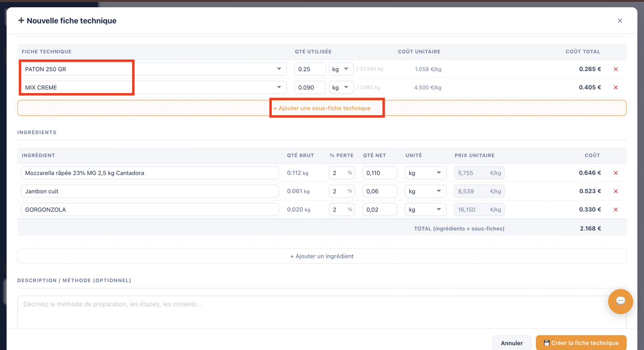Screen dimensions: 644x350
Task: Focus the description method text area
Action: tap(322, 312)
